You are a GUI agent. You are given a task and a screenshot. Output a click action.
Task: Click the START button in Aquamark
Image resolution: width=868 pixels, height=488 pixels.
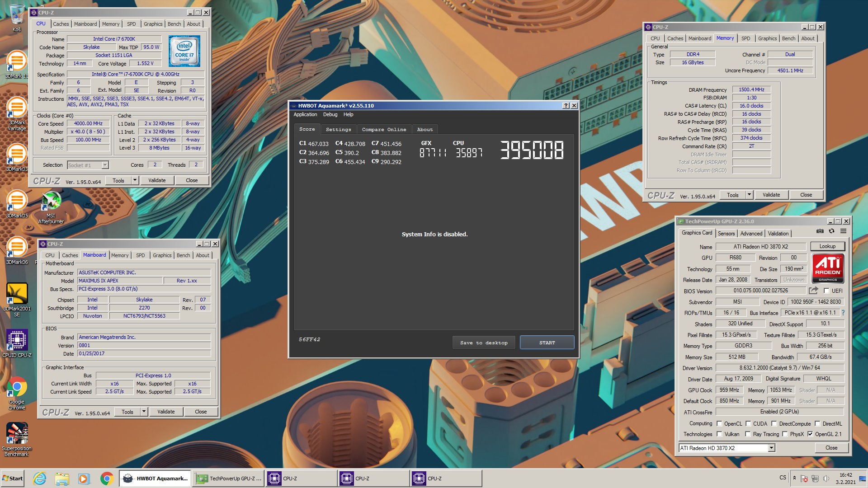click(x=547, y=343)
